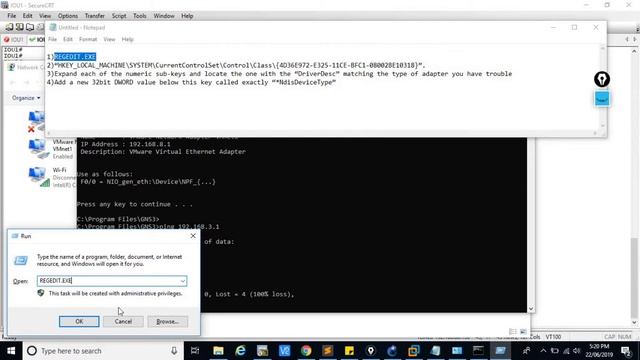This screenshot has height=360, width=640.
Task: Click Cancel in the Run dialog
Action: point(123,321)
